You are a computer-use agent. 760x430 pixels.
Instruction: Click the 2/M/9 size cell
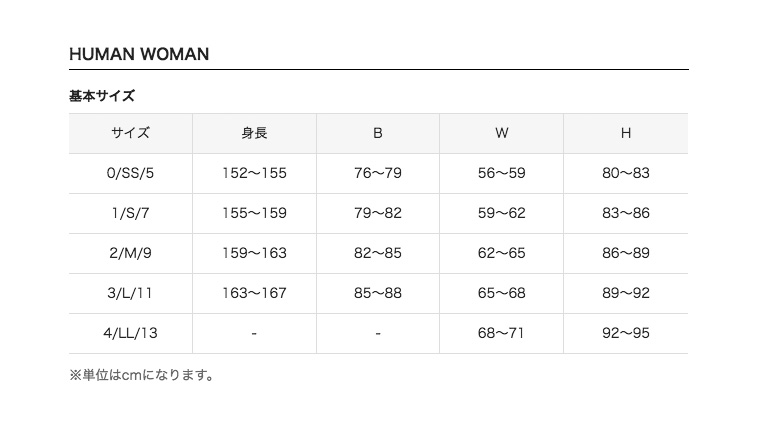[x=130, y=253]
